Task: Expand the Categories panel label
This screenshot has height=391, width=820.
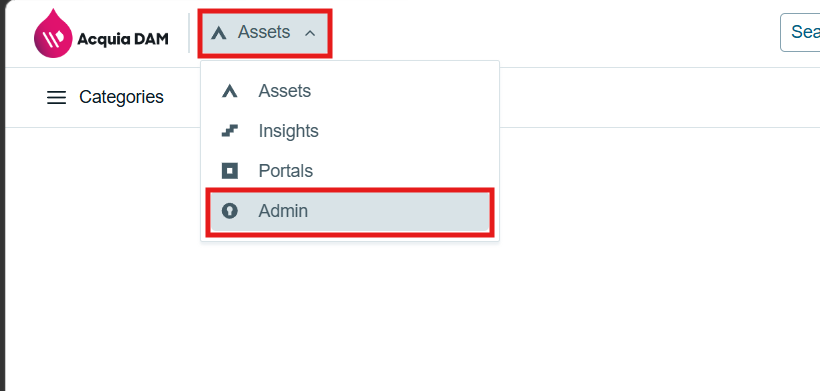Action: (121, 97)
